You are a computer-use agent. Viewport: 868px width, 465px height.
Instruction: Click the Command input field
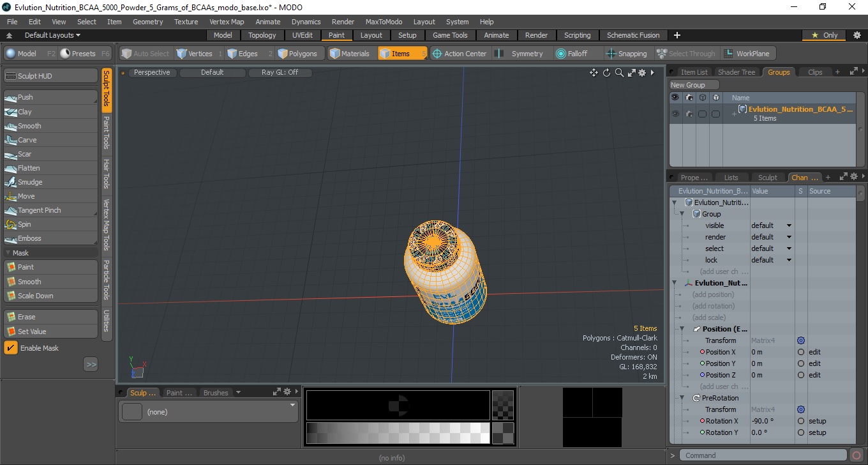(x=763, y=455)
